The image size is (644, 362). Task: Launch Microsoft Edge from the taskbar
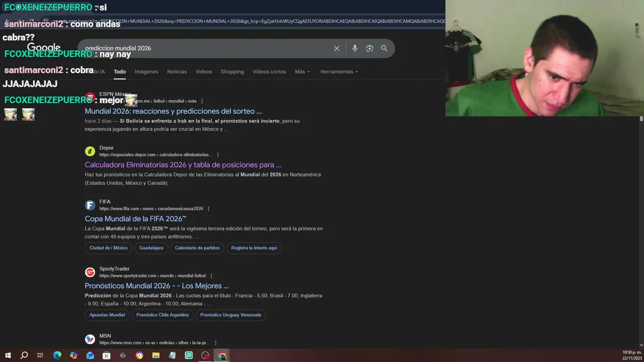57,355
